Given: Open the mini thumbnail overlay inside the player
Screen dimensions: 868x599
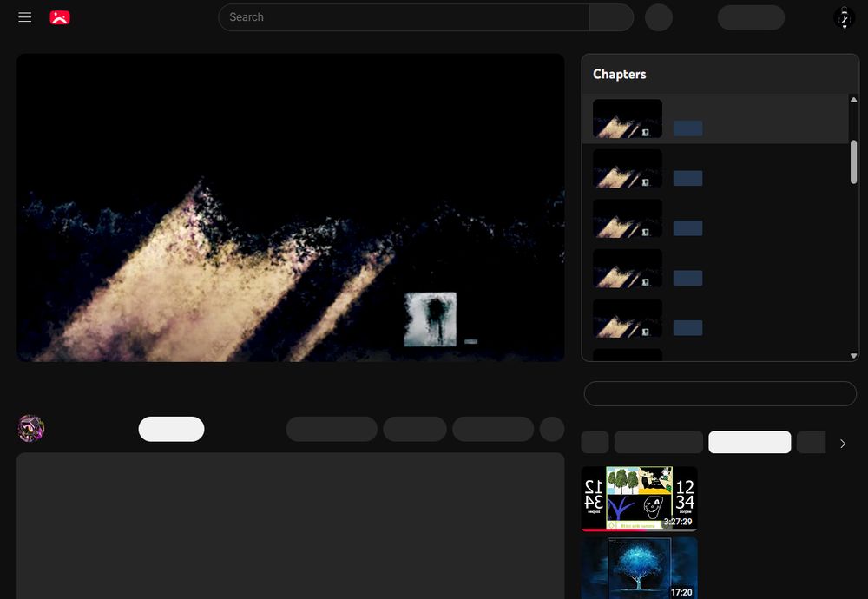Looking at the screenshot, I should (x=430, y=319).
